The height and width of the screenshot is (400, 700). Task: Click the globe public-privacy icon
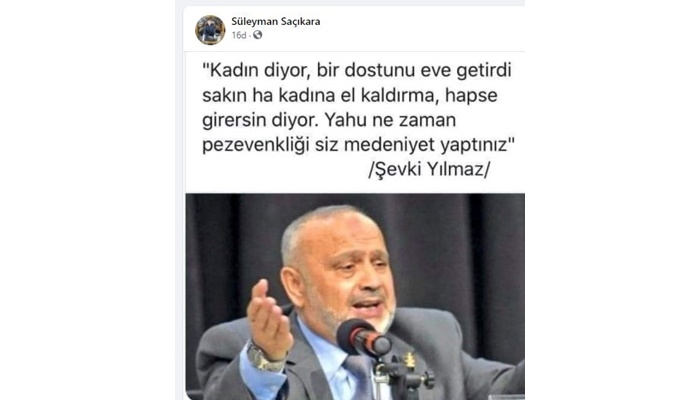[258, 35]
